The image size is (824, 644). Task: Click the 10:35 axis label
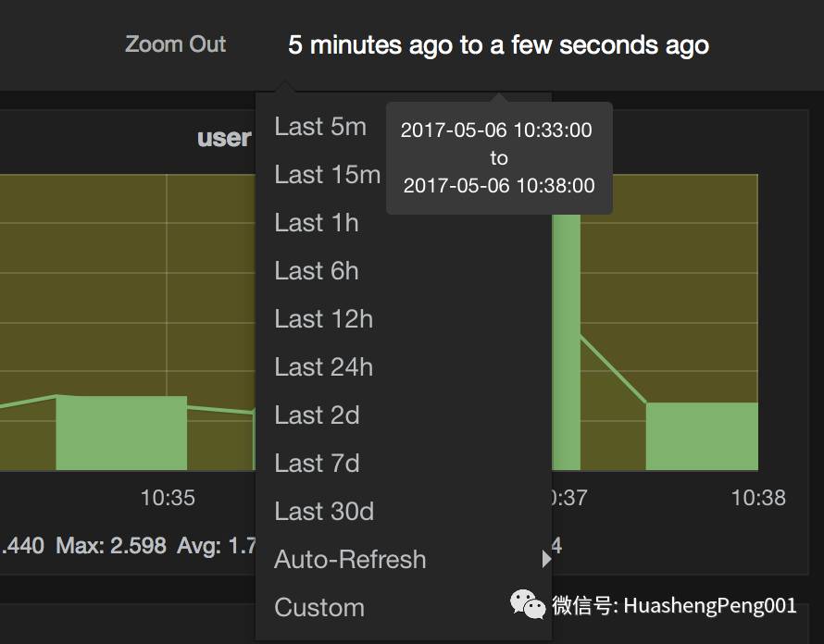(x=168, y=498)
